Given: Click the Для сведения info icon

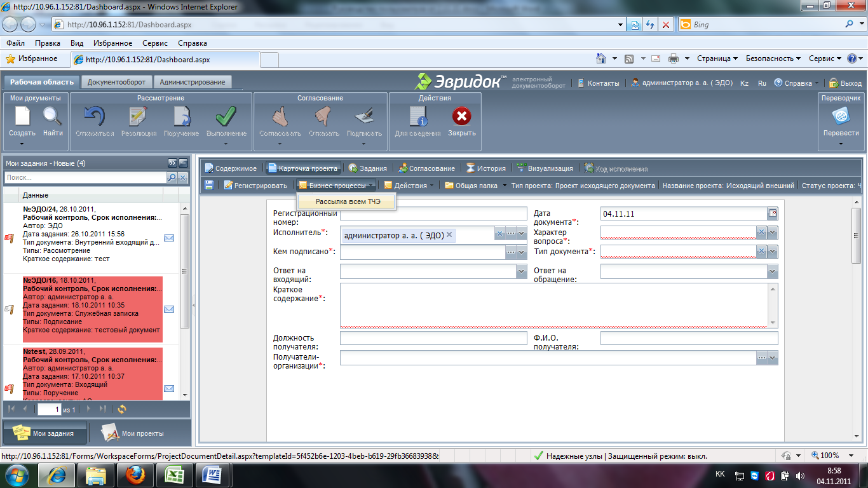Looking at the screenshot, I should tap(417, 117).
